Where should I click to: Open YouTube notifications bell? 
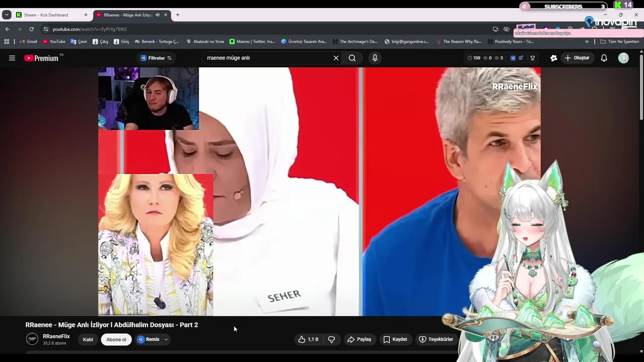point(604,58)
